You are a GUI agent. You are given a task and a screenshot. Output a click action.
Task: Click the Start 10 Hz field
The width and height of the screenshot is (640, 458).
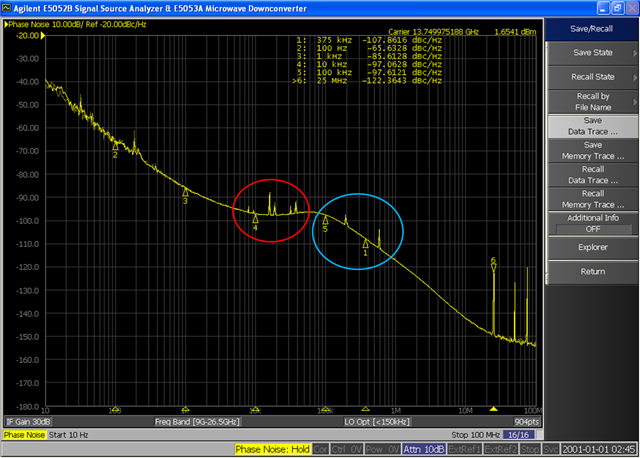69,435
